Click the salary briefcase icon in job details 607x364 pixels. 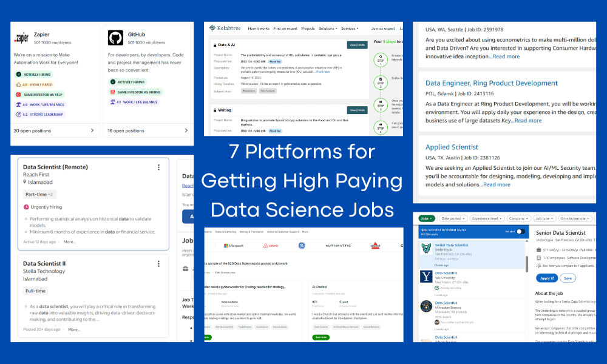click(538, 249)
